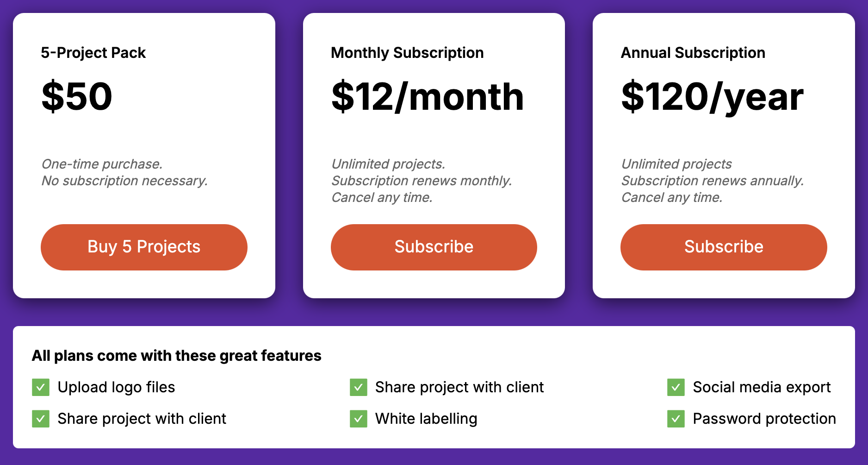Click the All plans come with these great features heading
This screenshot has width=868, height=465.
point(176,356)
